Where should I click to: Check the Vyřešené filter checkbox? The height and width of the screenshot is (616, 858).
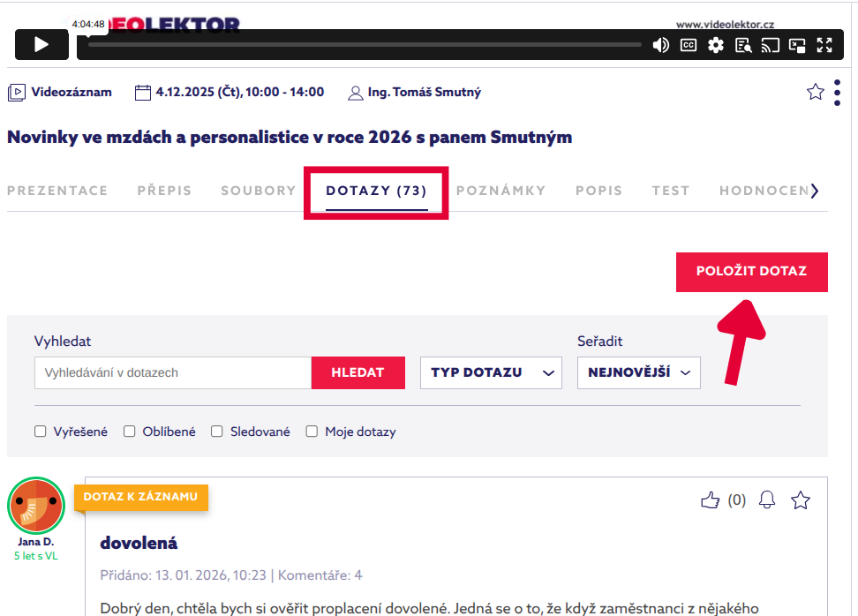[41, 432]
